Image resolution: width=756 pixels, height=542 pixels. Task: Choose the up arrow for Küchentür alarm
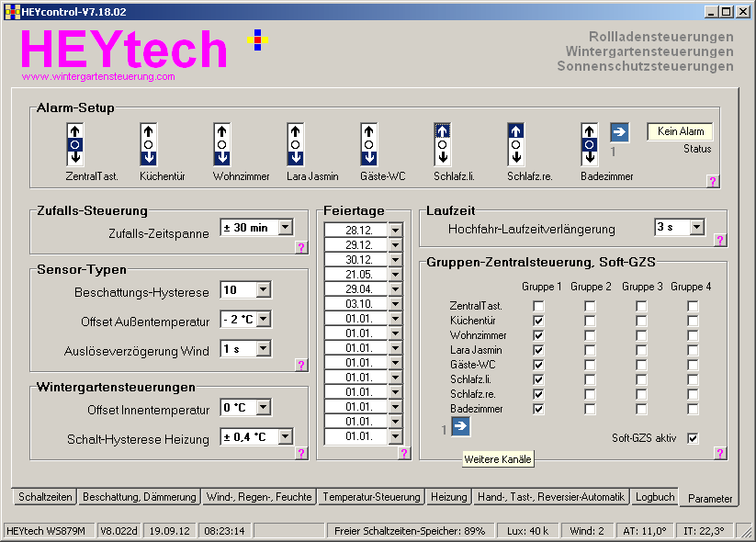pos(149,131)
